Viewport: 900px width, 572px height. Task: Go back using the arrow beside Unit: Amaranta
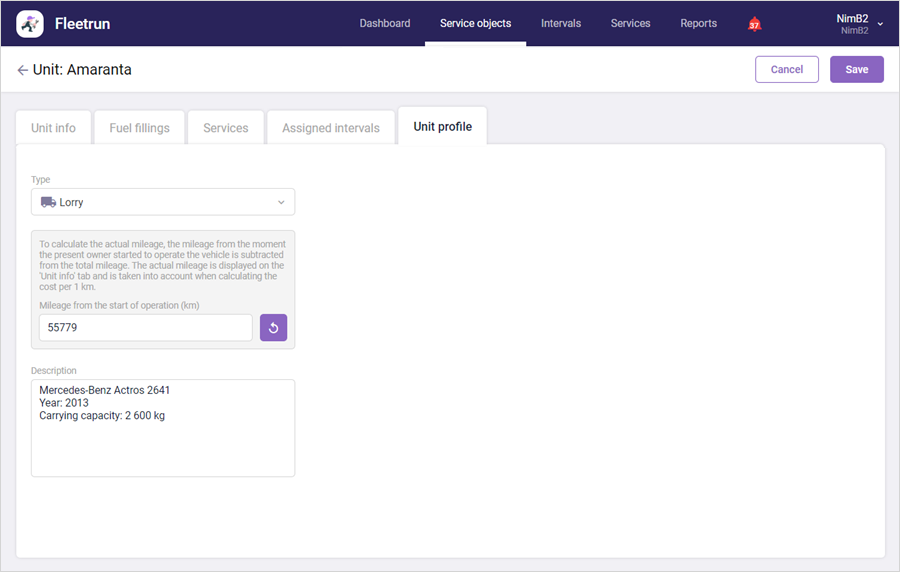tap(22, 70)
